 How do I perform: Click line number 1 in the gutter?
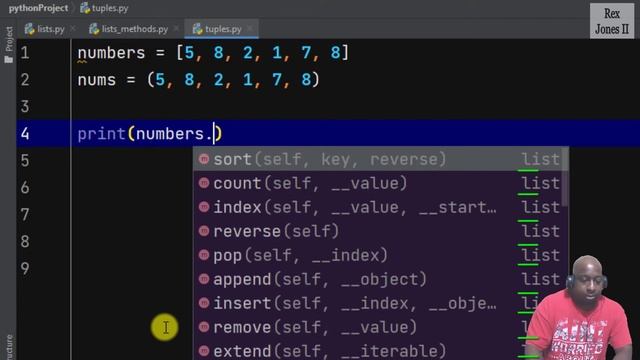tap(25, 53)
